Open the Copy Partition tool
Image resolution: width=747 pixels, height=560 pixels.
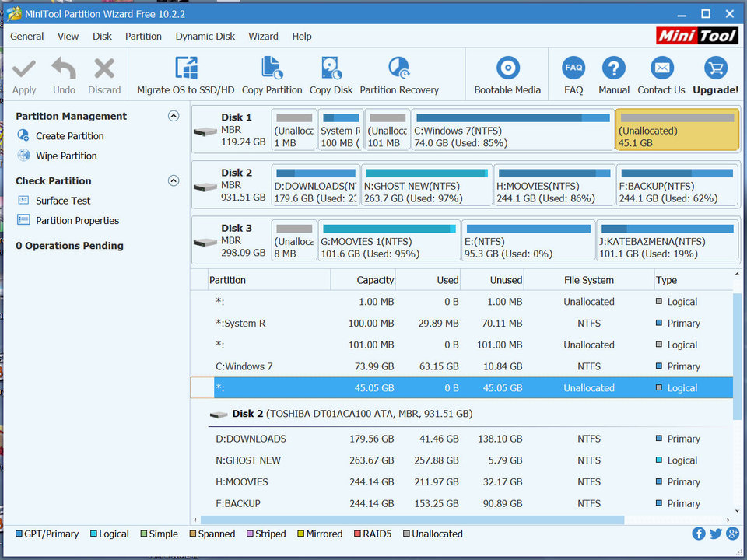coord(272,69)
